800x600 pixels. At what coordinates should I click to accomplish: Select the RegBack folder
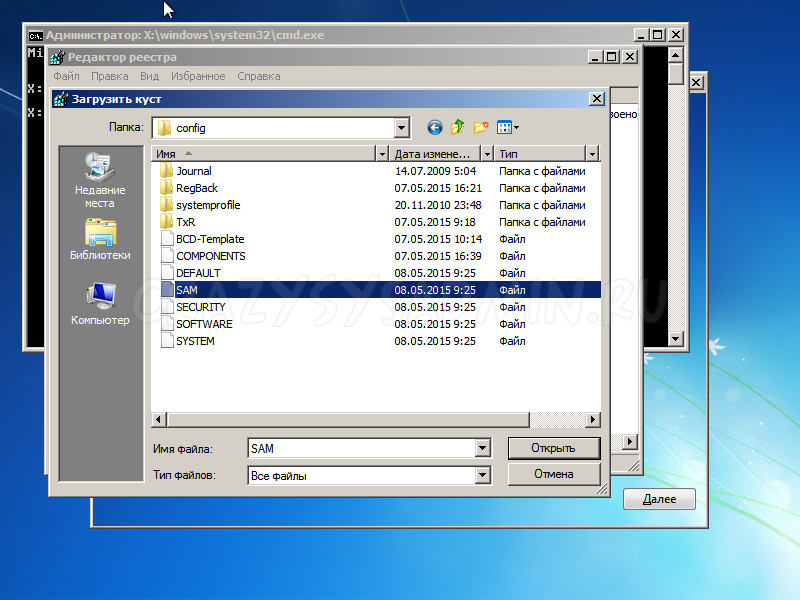click(196, 188)
